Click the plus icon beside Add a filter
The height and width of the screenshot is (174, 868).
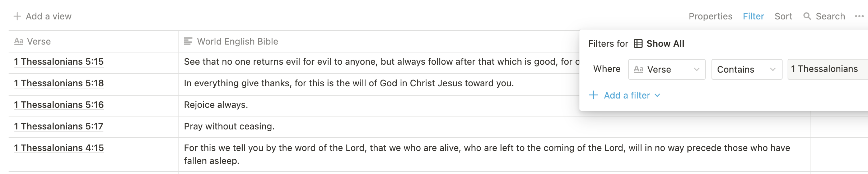[593, 95]
